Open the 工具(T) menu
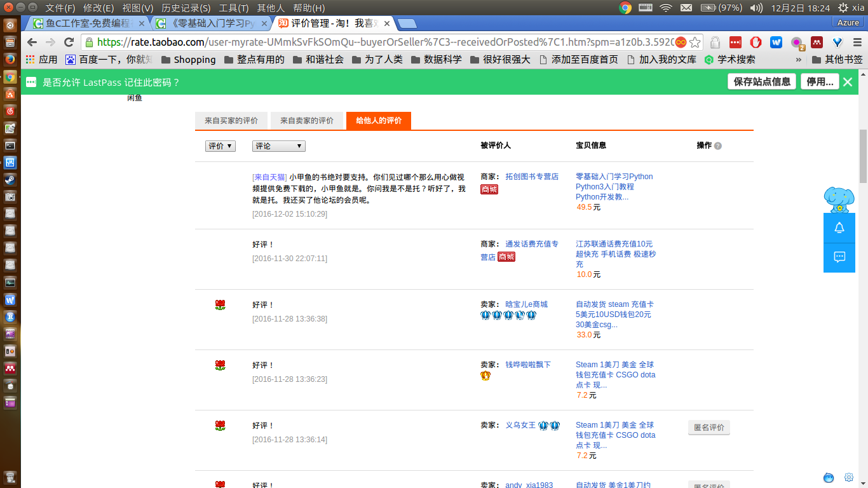This screenshot has height=488, width=868. coord(234,8)
